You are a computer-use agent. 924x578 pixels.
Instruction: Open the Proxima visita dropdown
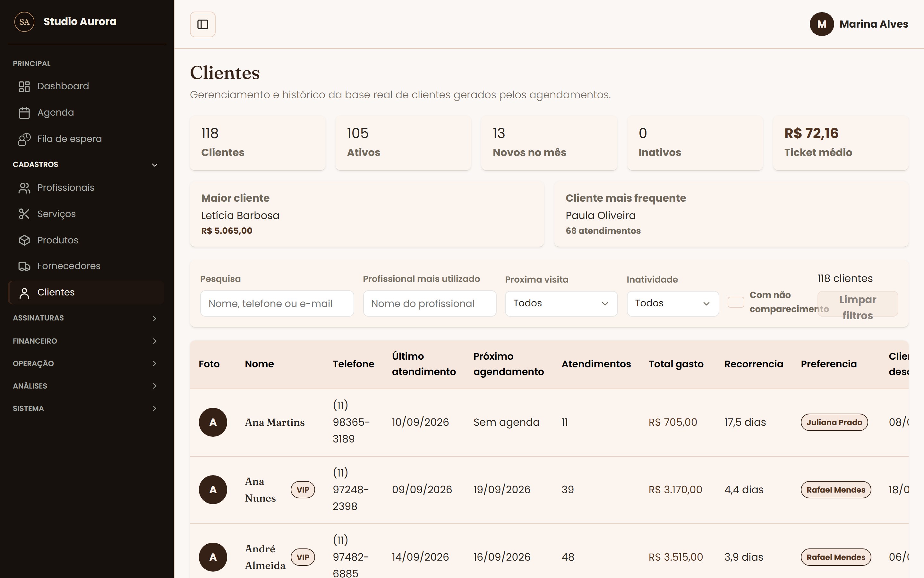pos(561,303)
